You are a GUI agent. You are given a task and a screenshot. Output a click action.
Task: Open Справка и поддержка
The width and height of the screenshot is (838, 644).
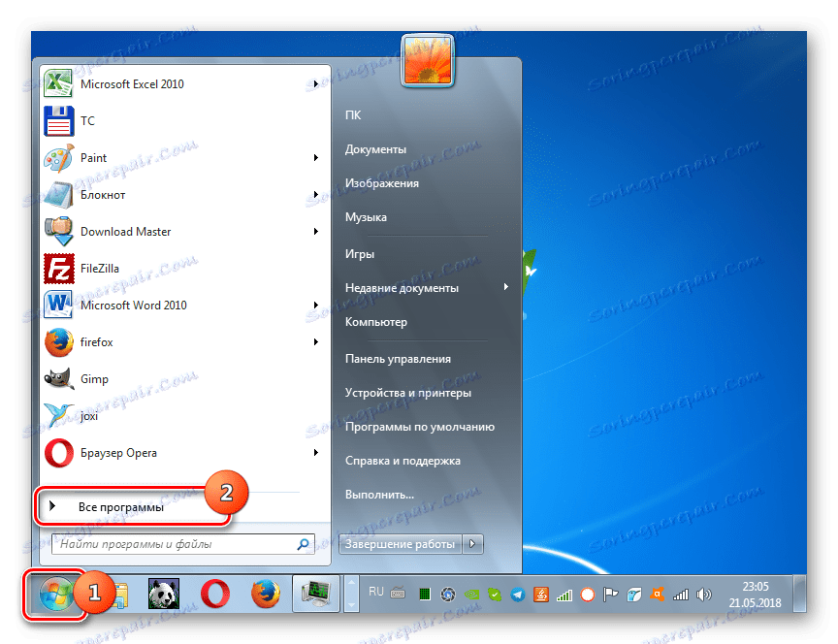click(x=403, y=461)
